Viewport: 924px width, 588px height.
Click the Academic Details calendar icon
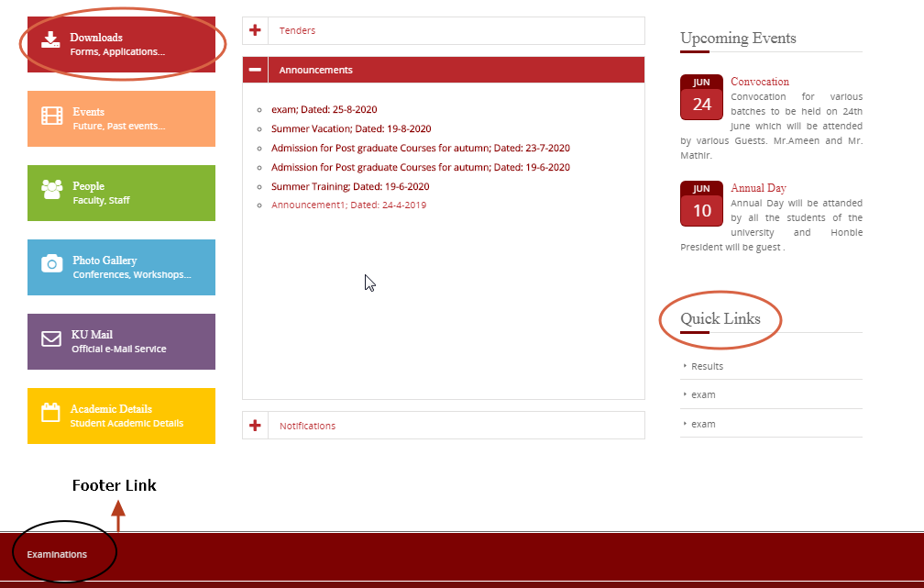[51, 413]
